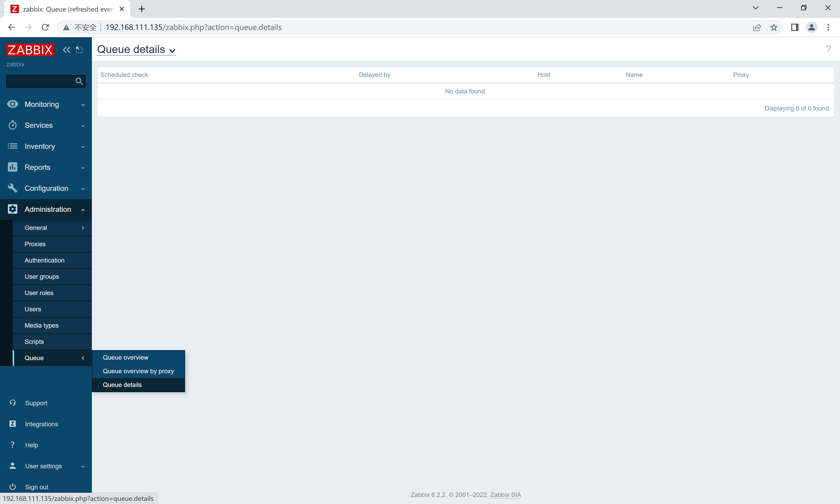
Task: Click the not secure warning icon
Action: coord(66,28)
